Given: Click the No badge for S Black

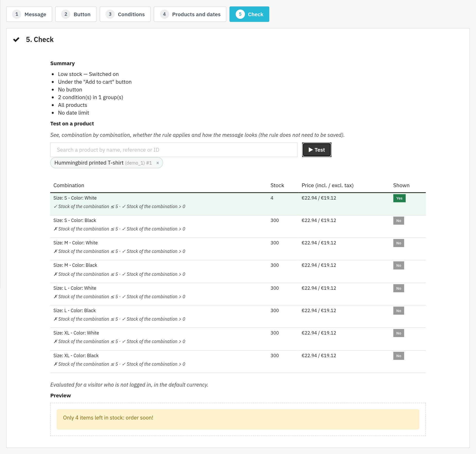Looking at the screenshot, I should point(398,221).
